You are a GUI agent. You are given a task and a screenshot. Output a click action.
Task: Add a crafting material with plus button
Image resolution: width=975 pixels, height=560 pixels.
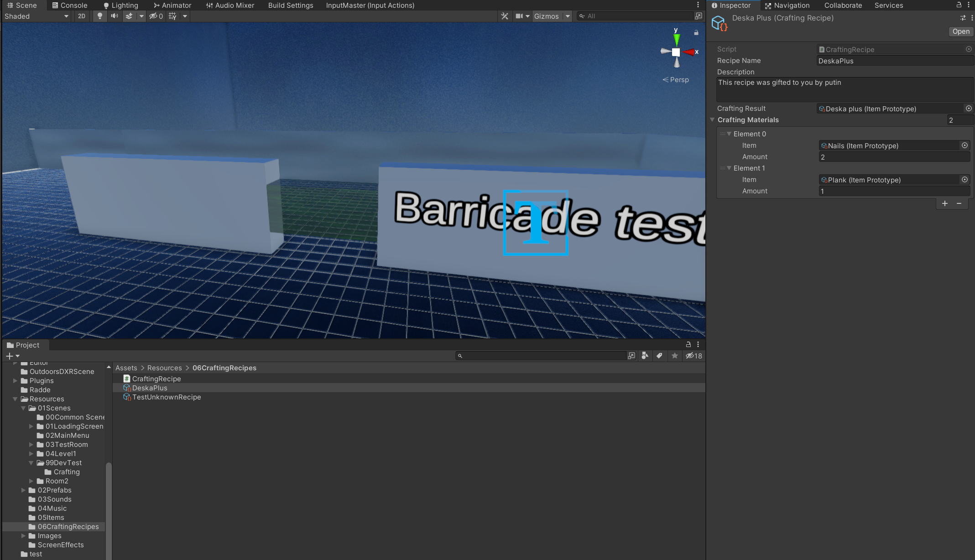click(945, 203)
